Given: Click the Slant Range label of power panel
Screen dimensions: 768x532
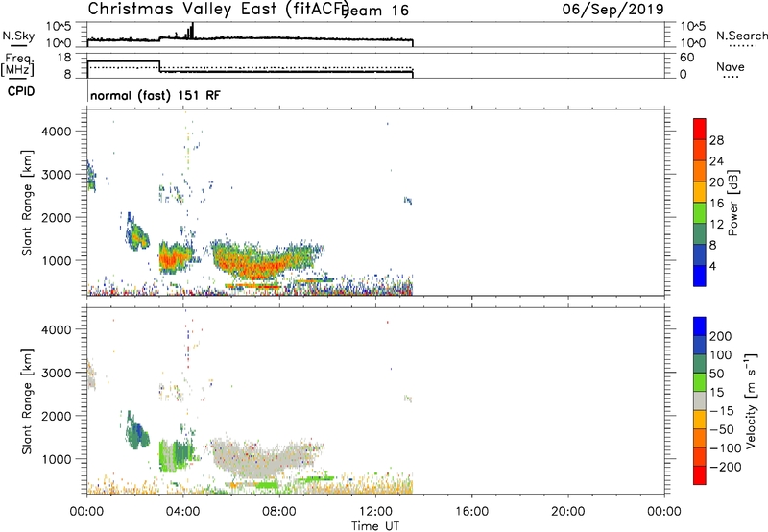Looking at the screenshot, I should tap(27, 203).
